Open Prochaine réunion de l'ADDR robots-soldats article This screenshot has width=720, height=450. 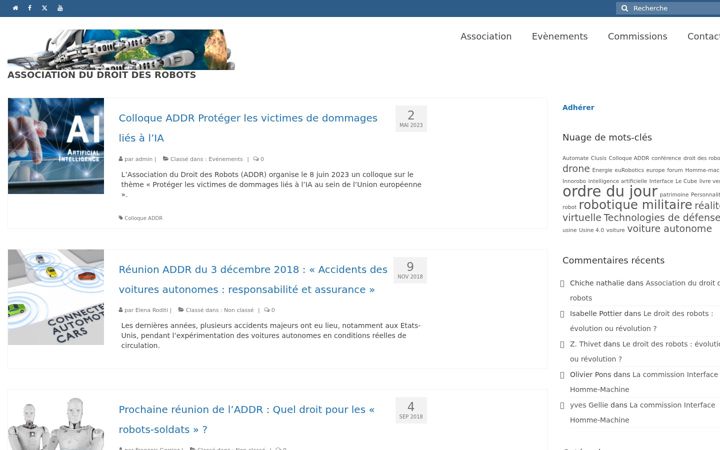[x=247, y=419]
